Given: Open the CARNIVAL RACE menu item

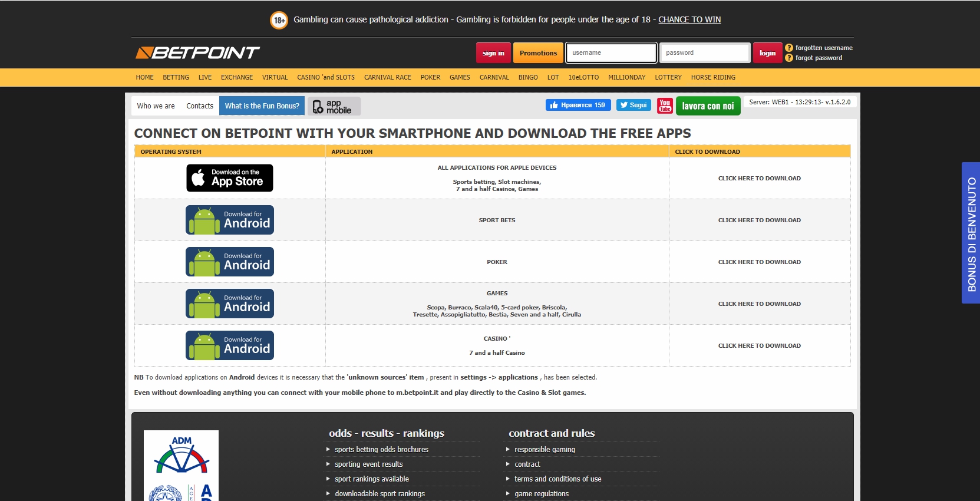Looking at the screenshot, I should tap(388, 77).
